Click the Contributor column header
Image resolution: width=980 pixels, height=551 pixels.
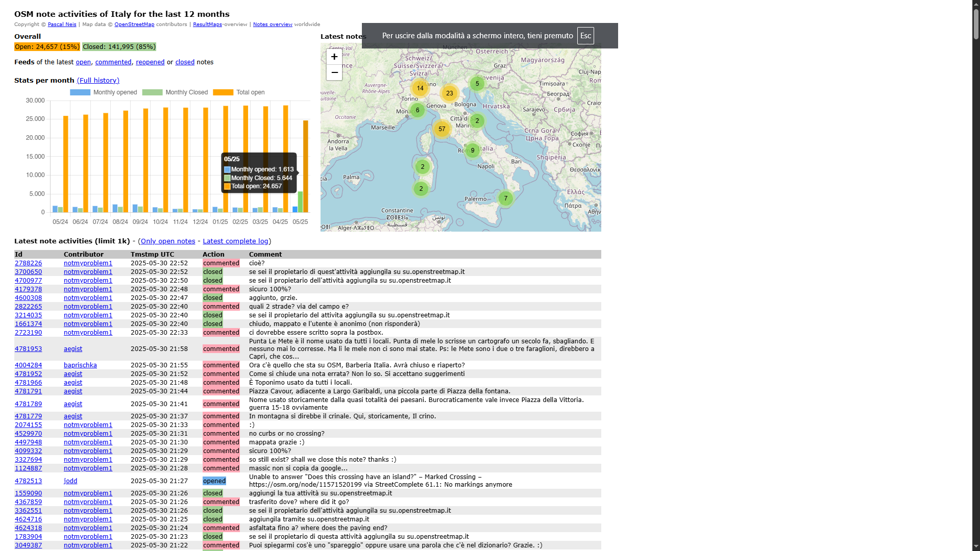84,255
